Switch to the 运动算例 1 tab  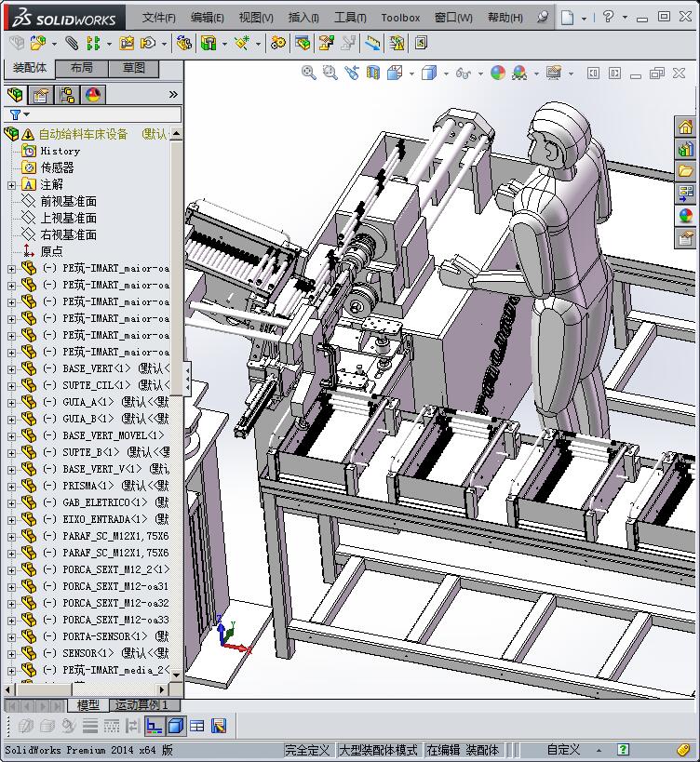141,705
